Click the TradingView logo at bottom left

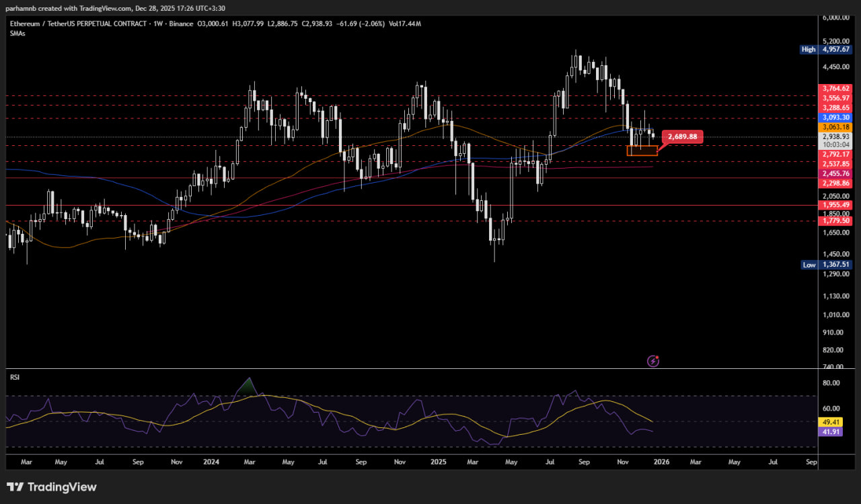click(x=52, y=487)
